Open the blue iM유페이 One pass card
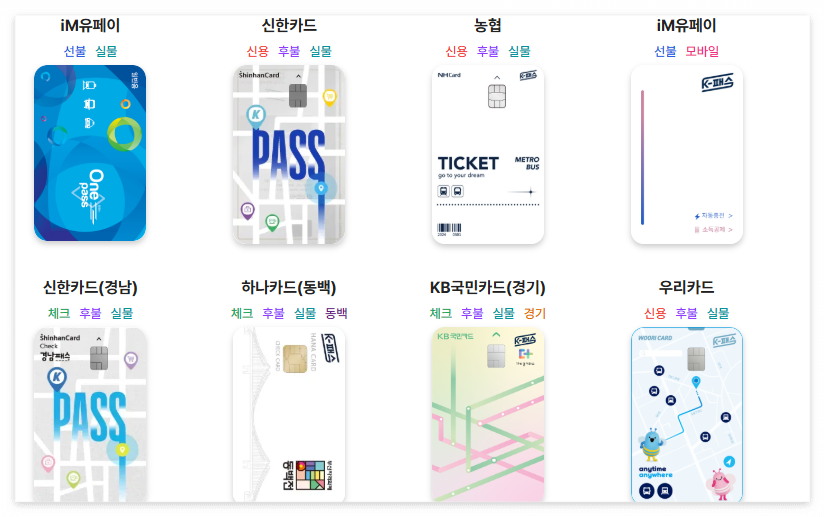Viewport: 825px width, 517px height. pos(90,153)
